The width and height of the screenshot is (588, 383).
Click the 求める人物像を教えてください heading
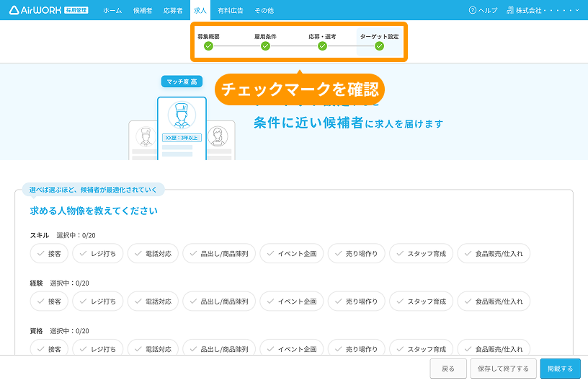pos(94,211)
